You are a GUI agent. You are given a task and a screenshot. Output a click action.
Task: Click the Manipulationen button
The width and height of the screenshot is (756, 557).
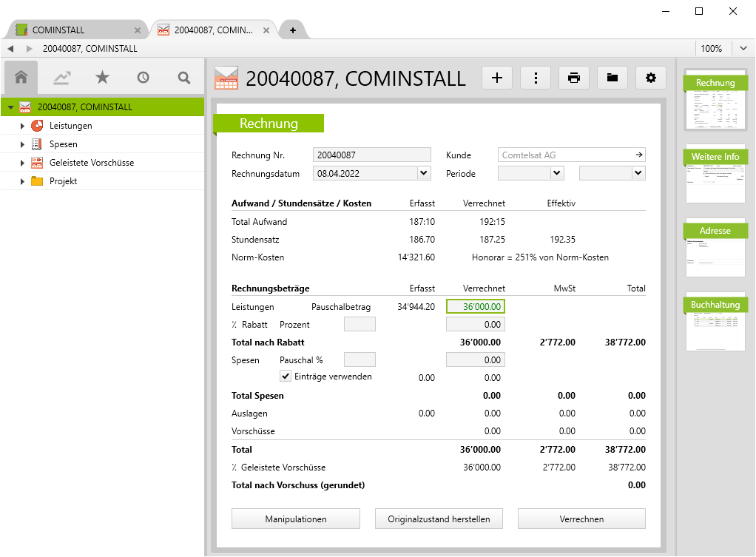pos(295,518)
